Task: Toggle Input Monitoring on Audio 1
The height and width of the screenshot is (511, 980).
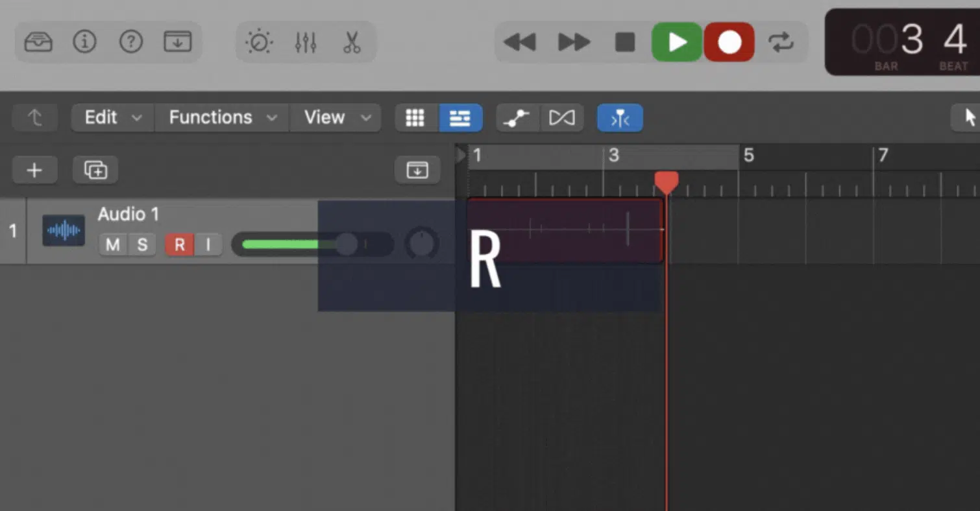Action: click(x=208, y=244)
